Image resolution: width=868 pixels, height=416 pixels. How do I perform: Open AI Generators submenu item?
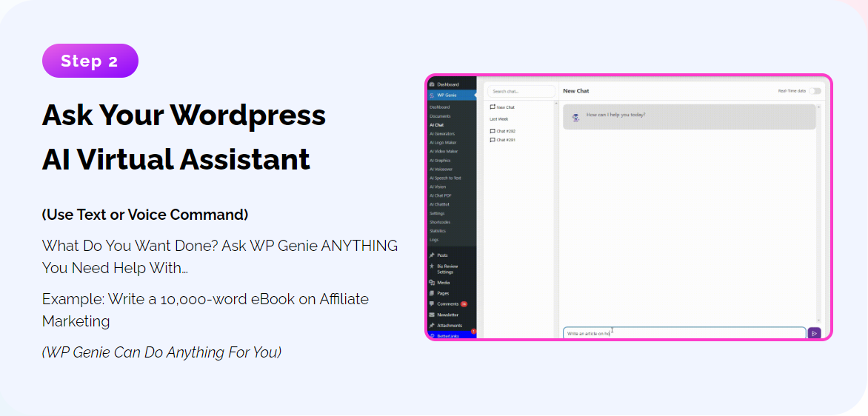point(442,134)
